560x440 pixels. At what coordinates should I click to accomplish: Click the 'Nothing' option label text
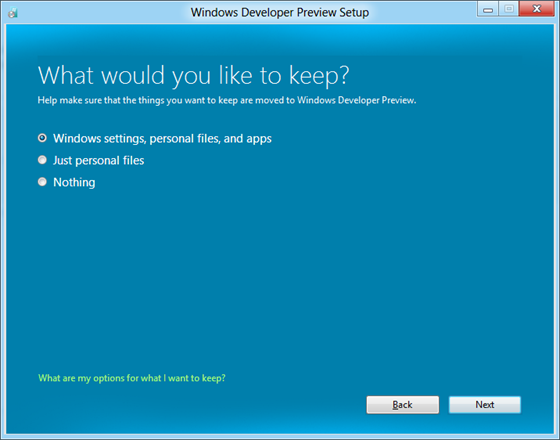coord(74,182)
